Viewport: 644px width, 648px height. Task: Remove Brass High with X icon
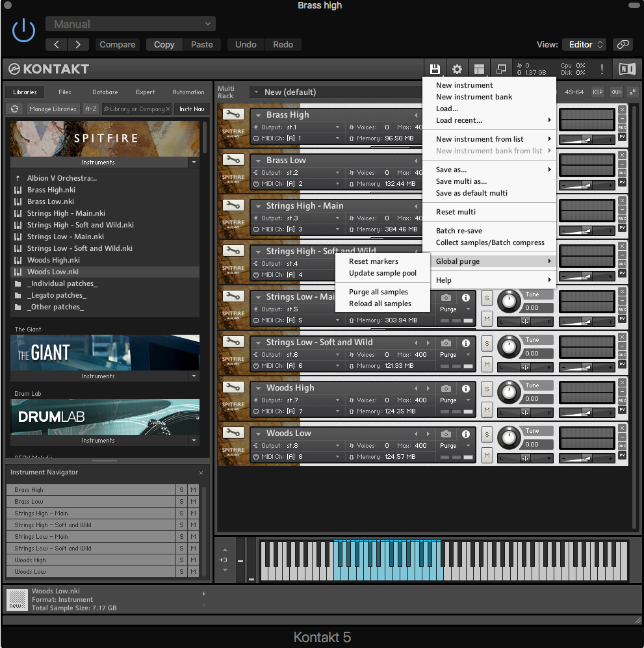(622, 109)
